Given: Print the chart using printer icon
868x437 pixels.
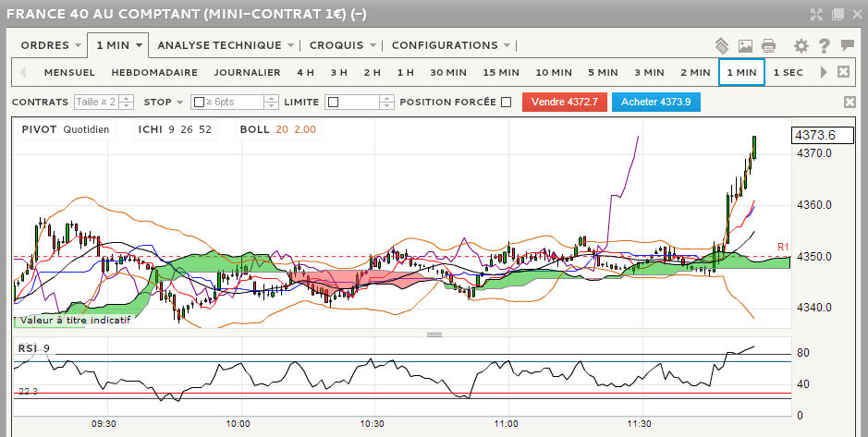Looking at the screenshot, I should click(x=768, y=45).
